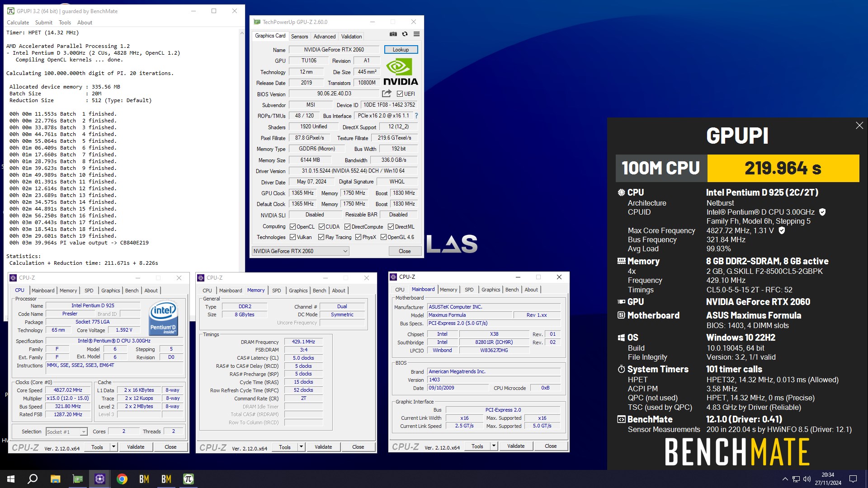
Task: Click the first BenchMate taskbar icon
Action: 144,479
